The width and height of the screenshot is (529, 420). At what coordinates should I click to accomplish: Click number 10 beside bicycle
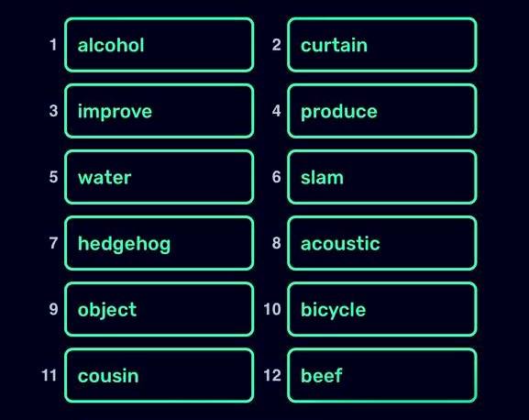pyautogui.click(x=272, y=309)
